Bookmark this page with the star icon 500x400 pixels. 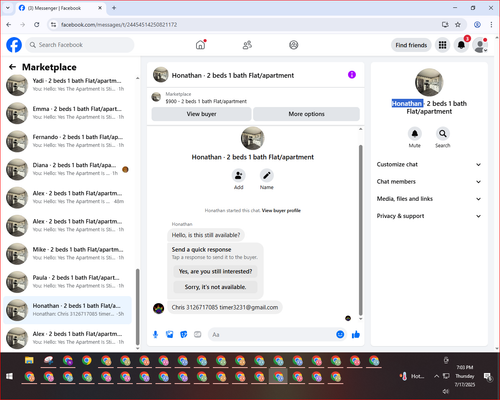[458, 25]
